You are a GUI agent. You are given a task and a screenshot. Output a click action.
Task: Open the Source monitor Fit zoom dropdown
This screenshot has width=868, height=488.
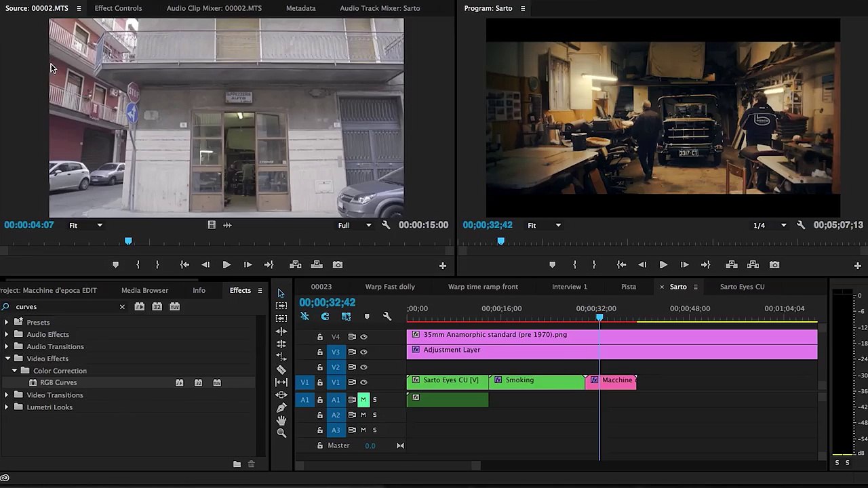pos(86,225)
